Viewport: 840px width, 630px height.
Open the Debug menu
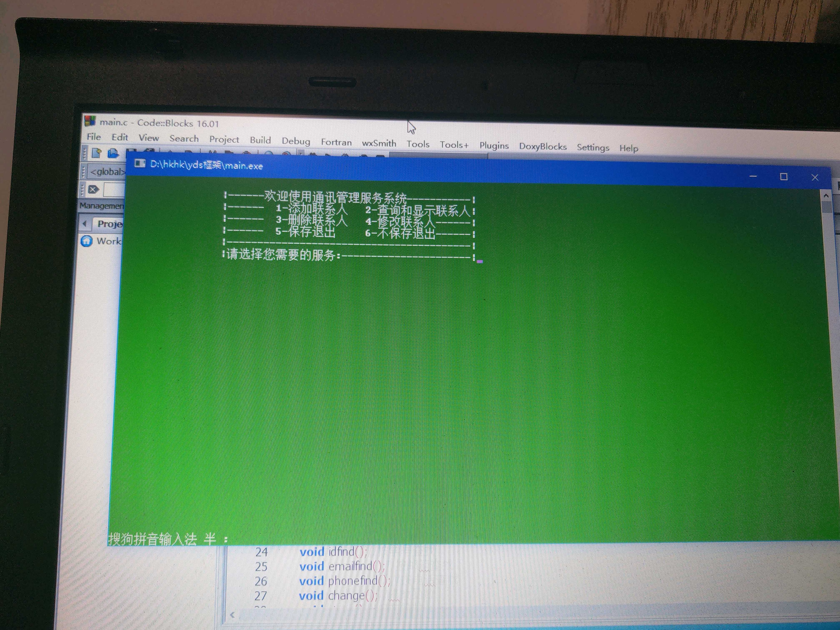click(x=296, y=141)
